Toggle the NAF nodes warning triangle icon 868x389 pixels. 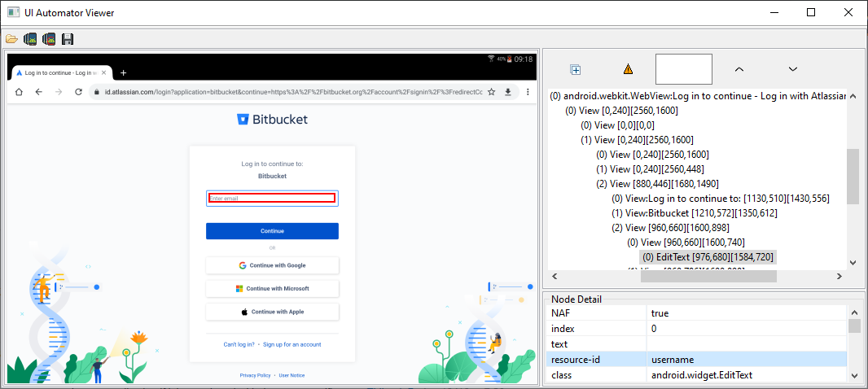coord(628,69)
